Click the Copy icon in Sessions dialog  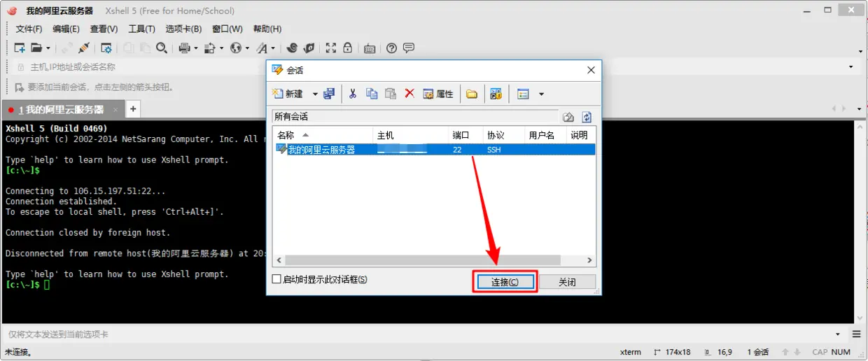coord(372,94)
